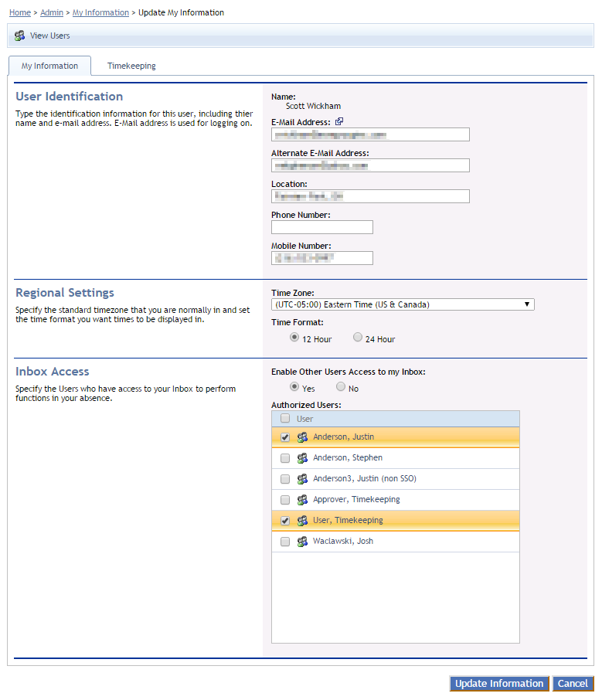Open the My Information breadcrumb link
602x700 pixels.
100,12
